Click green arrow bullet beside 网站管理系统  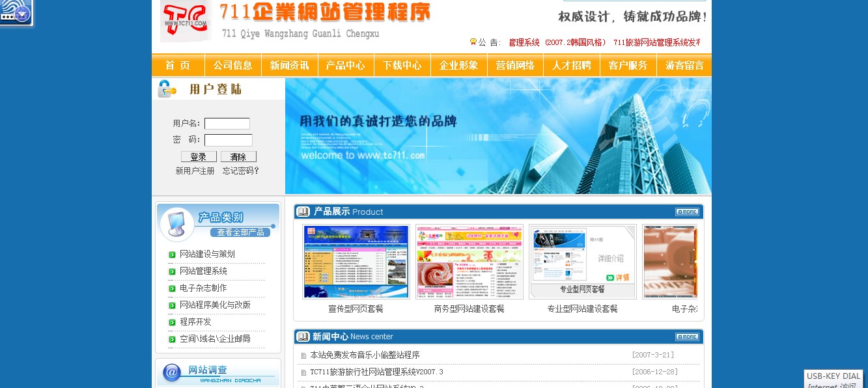coord(172,271)
